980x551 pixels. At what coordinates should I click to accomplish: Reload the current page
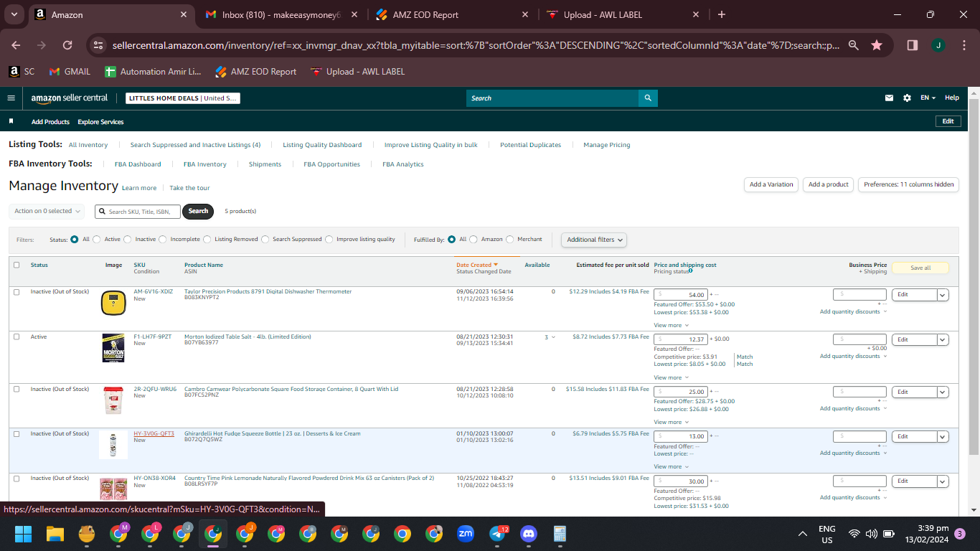click(x=67, y=44)
